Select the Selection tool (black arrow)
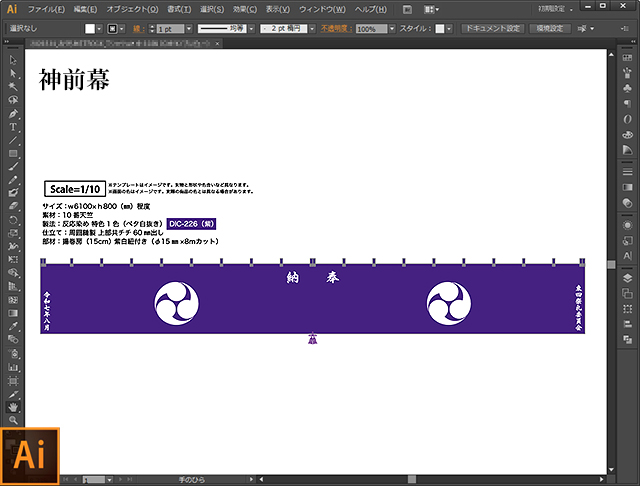640x486 pixels. tap(13, 61)
